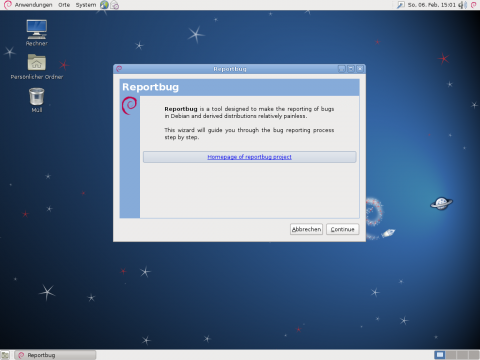The height and width of the screenshot is (360, 480).
Task: Open Homepage of reportbug project link
Action: (249, 157)
